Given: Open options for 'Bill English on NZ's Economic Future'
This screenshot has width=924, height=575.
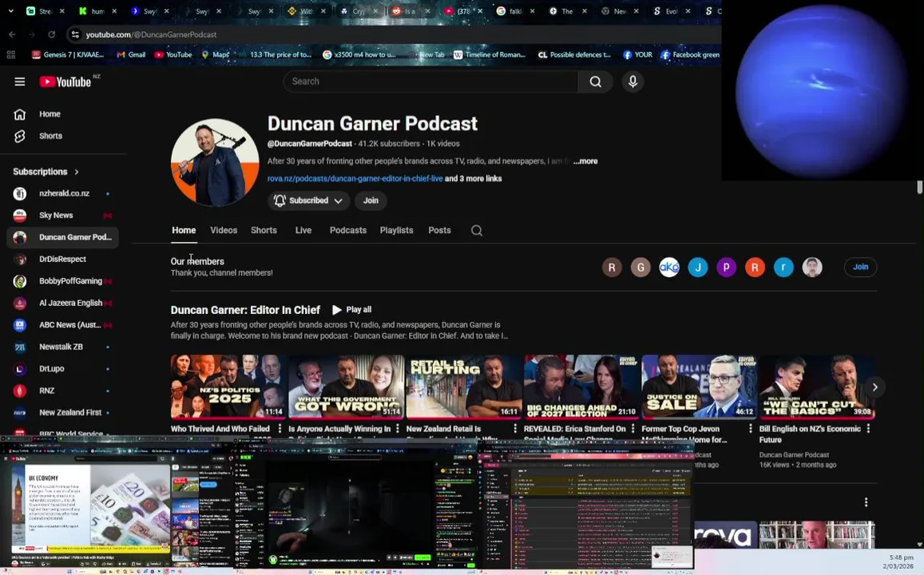Looking at the screenshot, I should tap(868, 429).
